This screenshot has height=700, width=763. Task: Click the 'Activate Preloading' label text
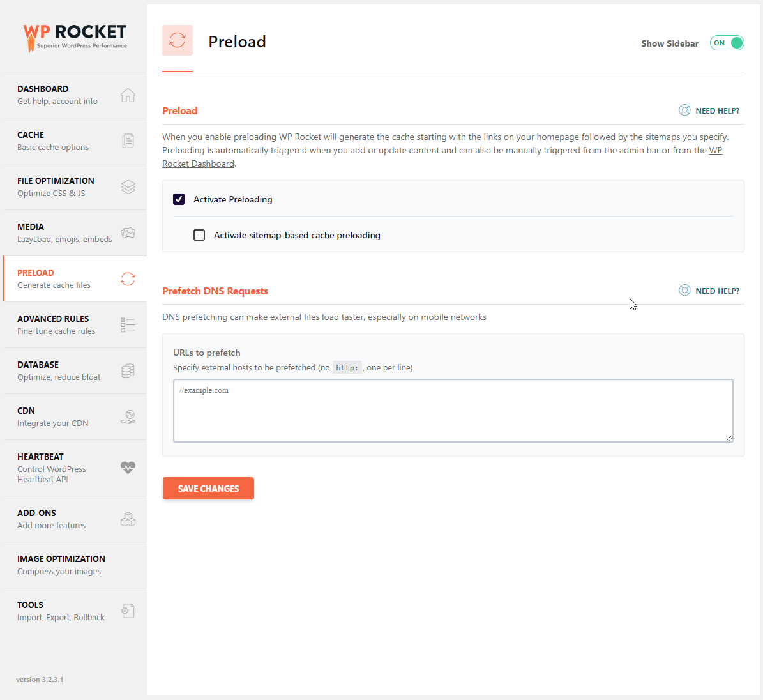point(232,199)
